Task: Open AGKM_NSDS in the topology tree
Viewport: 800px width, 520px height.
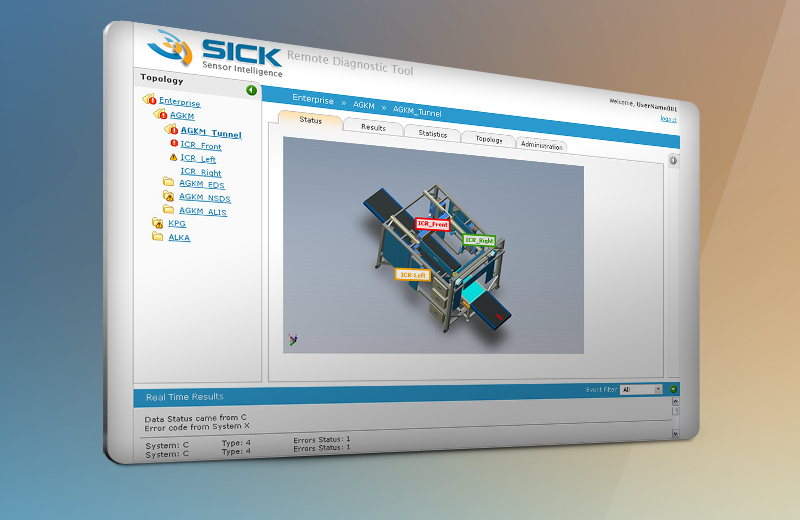Action: tap(205, 197)
